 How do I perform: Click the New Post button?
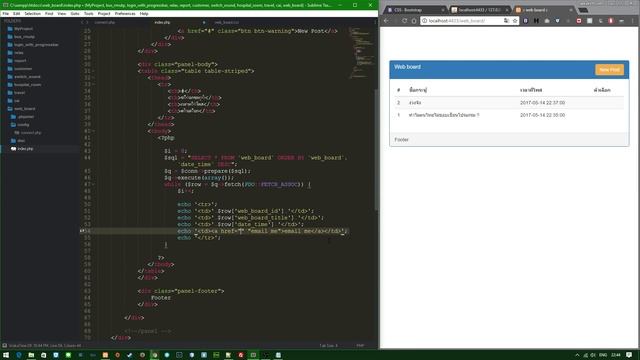pos(609,69)
